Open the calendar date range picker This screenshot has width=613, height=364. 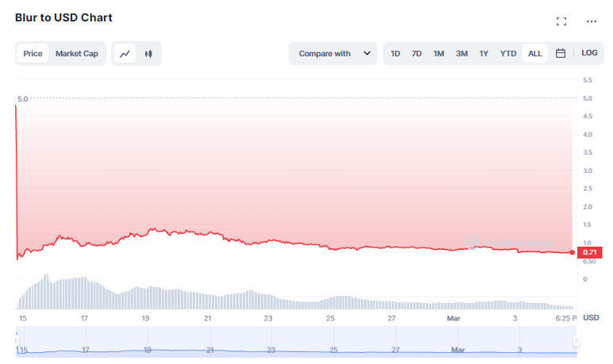560,53
